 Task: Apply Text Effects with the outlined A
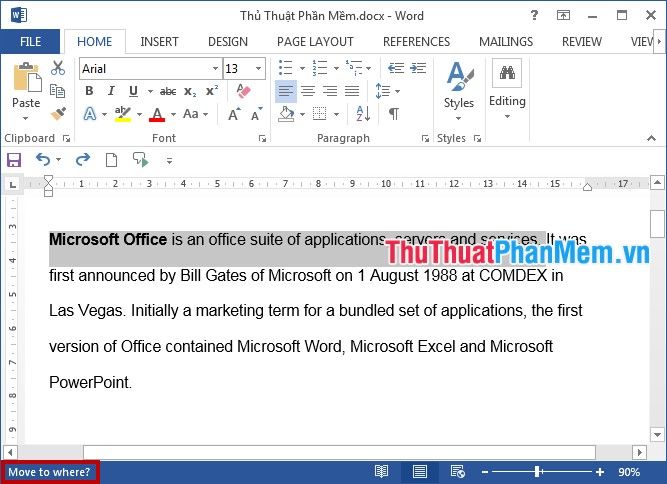[x=90, y=114]
